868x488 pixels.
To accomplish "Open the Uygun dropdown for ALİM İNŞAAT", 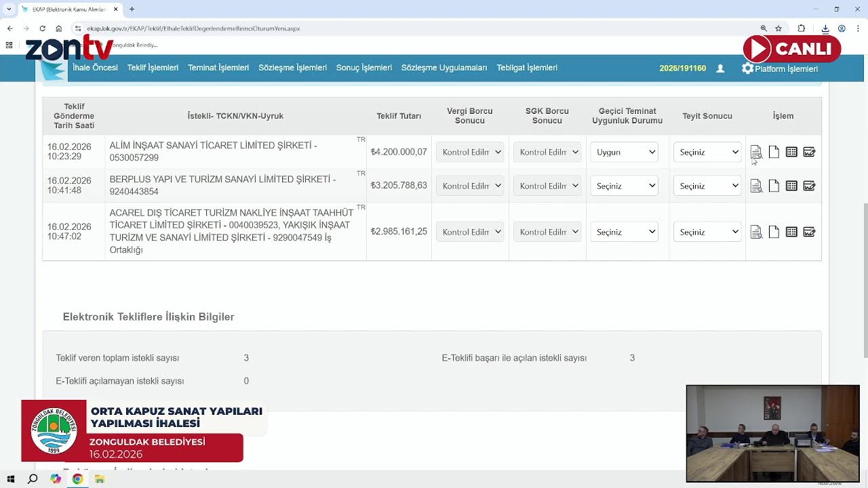I will [624, 152].
